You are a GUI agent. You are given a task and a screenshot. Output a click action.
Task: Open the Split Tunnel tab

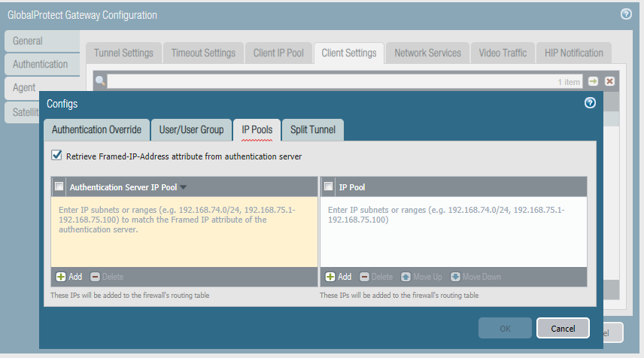coord(313,129)
